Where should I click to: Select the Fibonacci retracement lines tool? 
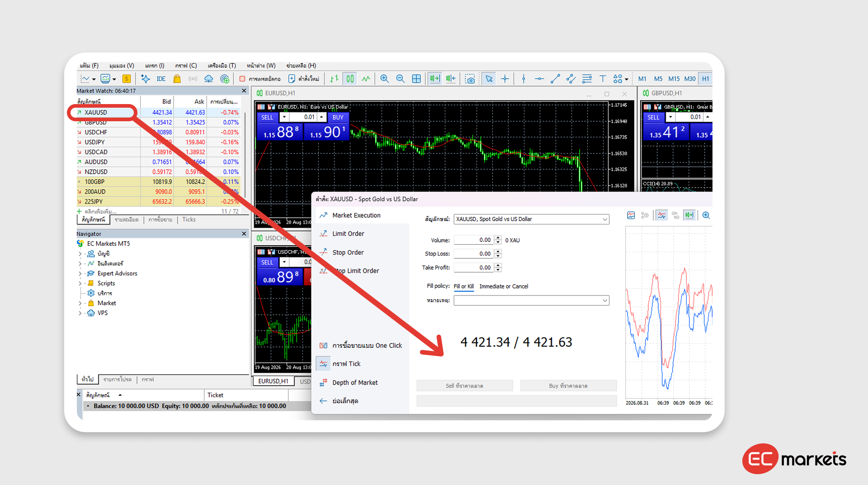pyautogui.click(x=587, y=79)
